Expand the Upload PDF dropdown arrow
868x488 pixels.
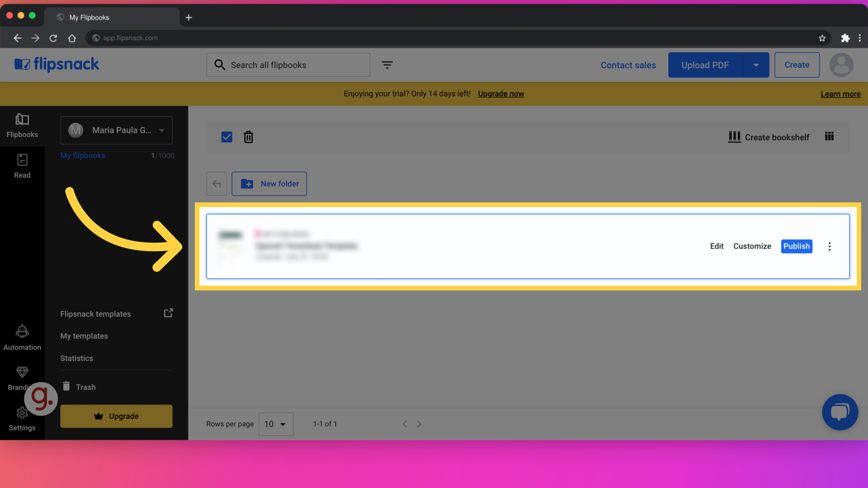click(x=755, y=64)
